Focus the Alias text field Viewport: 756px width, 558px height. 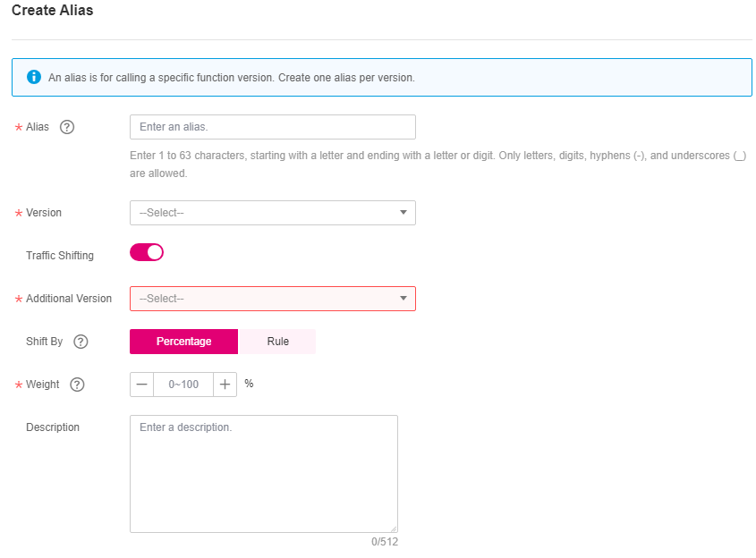point(272,127)
